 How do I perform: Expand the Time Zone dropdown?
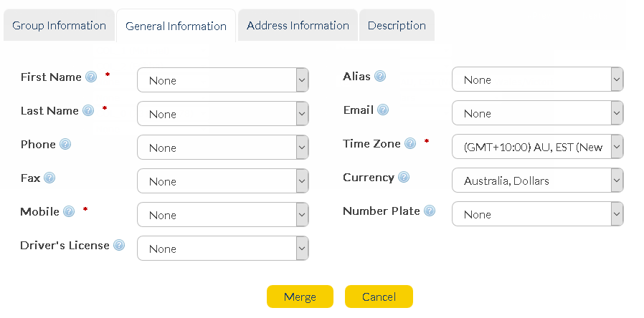(x=537, y=147)
